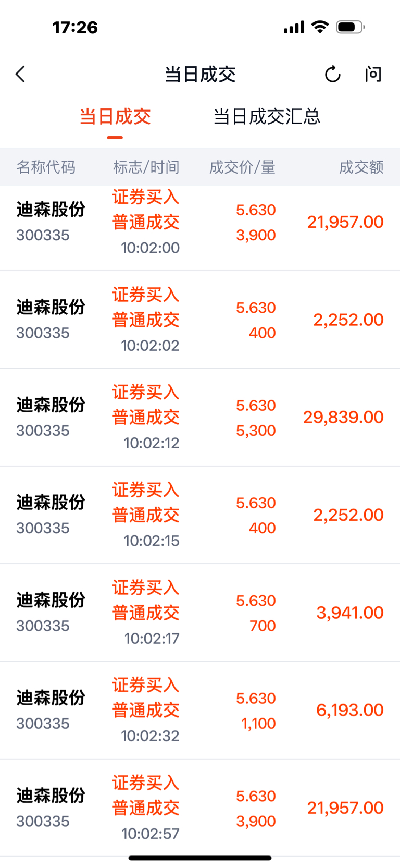Tap the 标志/时间 column header
This screenshot has width=400, height=868.
click(146, 167)
